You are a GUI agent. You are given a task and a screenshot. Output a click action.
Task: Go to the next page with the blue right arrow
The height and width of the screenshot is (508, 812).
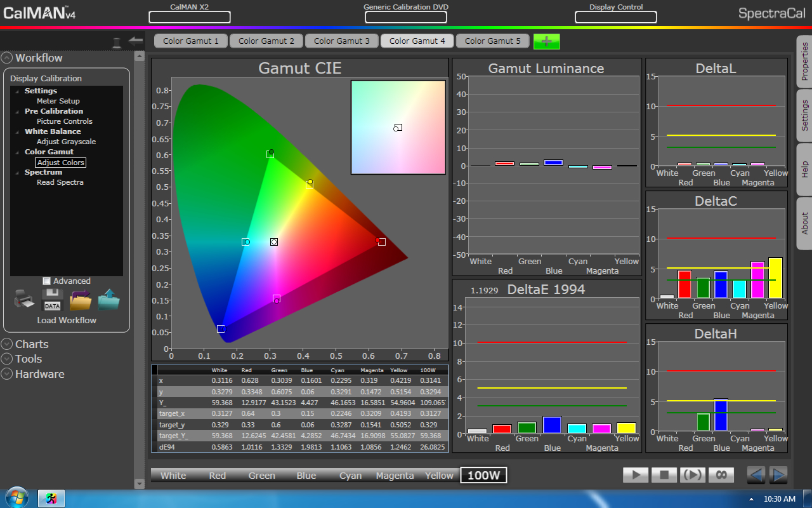(778, 475)
